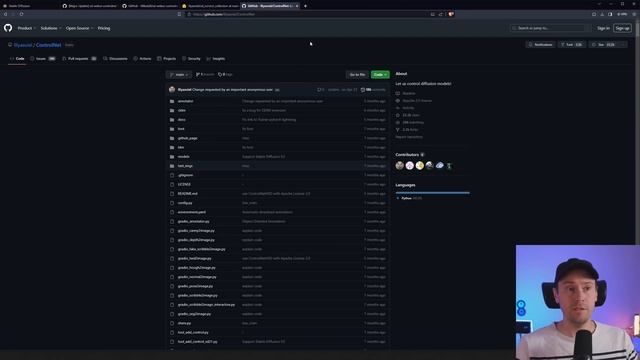Select the Code tab
640x360 pixels.
(17, 59)
